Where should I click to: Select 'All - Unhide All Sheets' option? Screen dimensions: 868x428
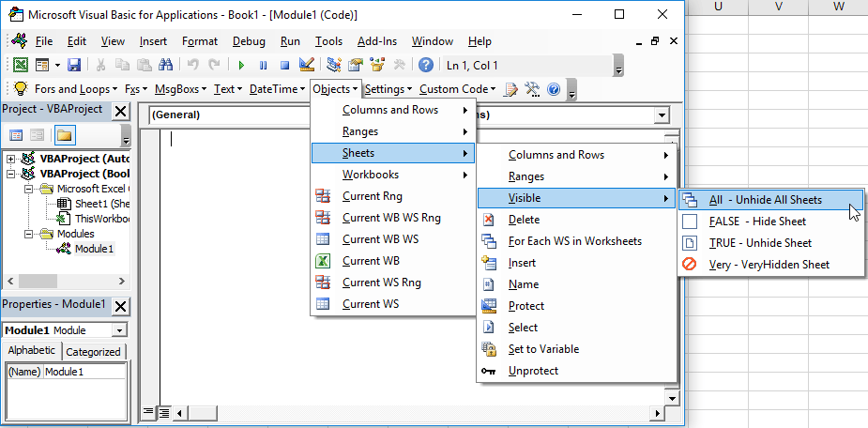pyautogui.click(x=765, y=200)
